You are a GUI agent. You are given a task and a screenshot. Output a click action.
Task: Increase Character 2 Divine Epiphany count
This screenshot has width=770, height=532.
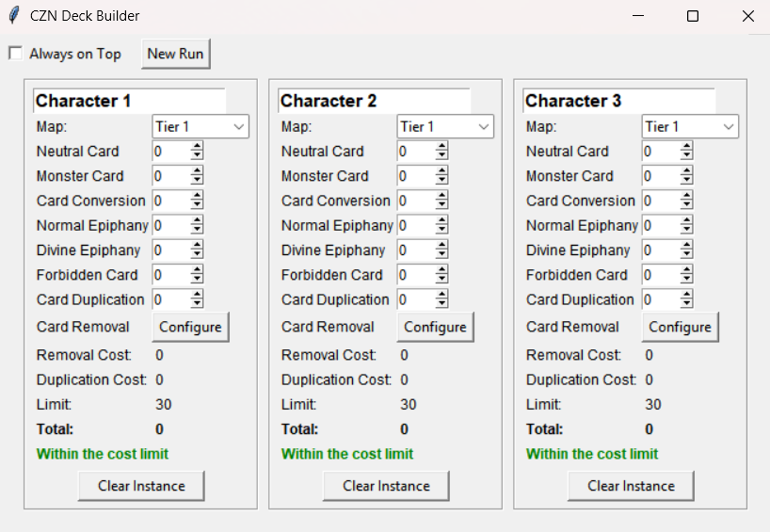click(441, 245)
